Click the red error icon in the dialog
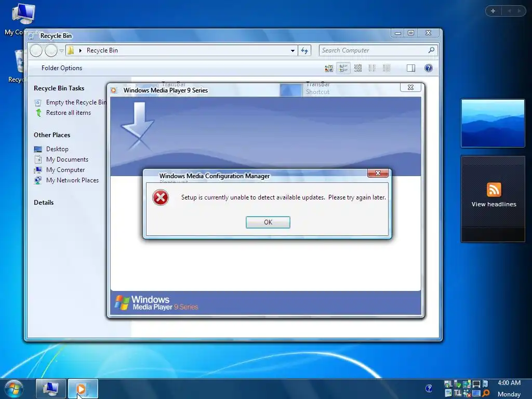 pyautogui.click(x=161, y=197)
